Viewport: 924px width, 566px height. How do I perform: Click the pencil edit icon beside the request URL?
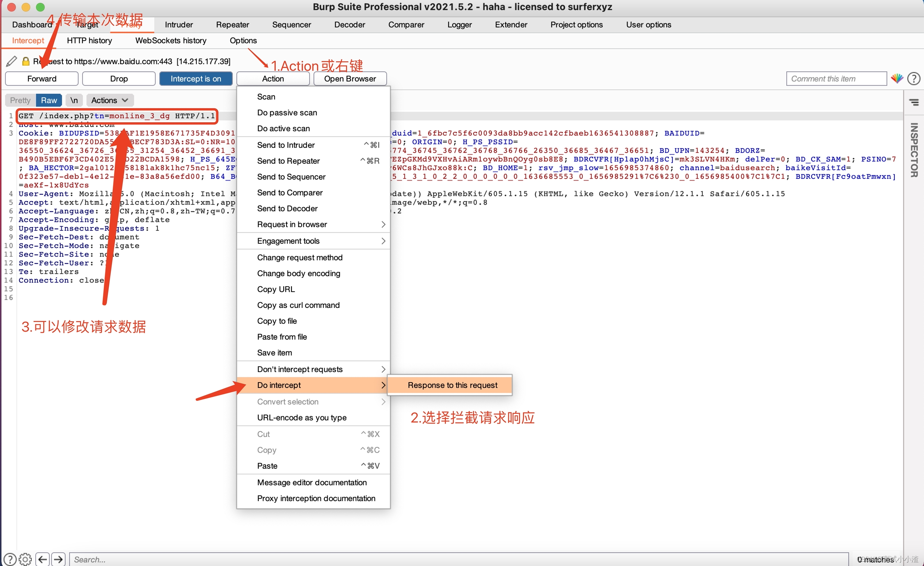[12, 61]
